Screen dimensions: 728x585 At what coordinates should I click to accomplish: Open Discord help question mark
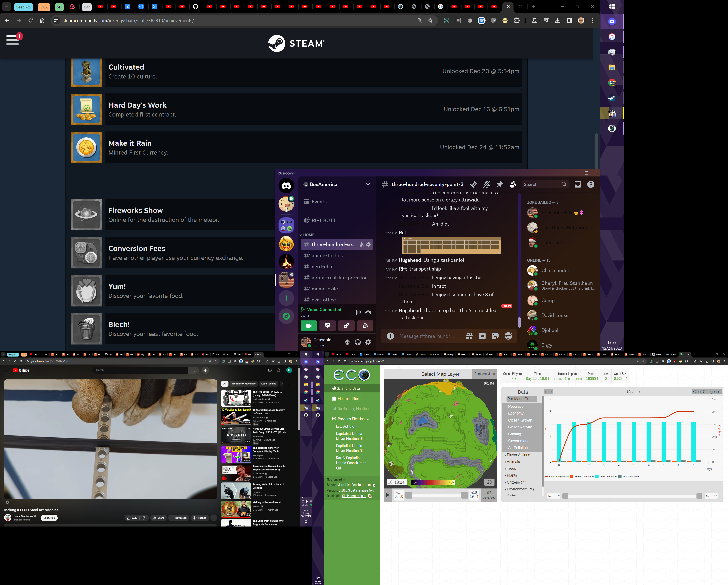pyautogui.click(x=591, y=184)
